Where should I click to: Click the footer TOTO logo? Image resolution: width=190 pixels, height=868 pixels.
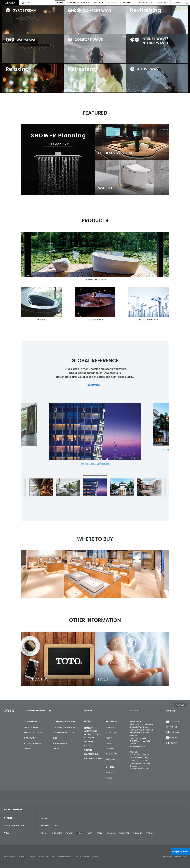(x=9, y=711)
